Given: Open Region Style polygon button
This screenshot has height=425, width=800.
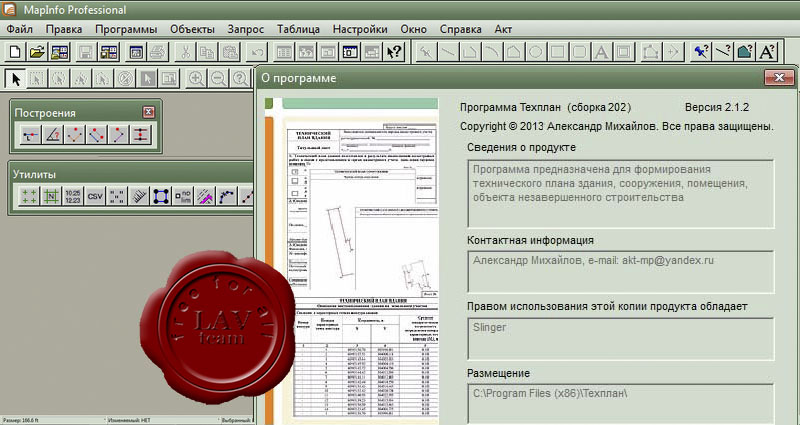Looking at the screenshot, I should pos(745,52).
